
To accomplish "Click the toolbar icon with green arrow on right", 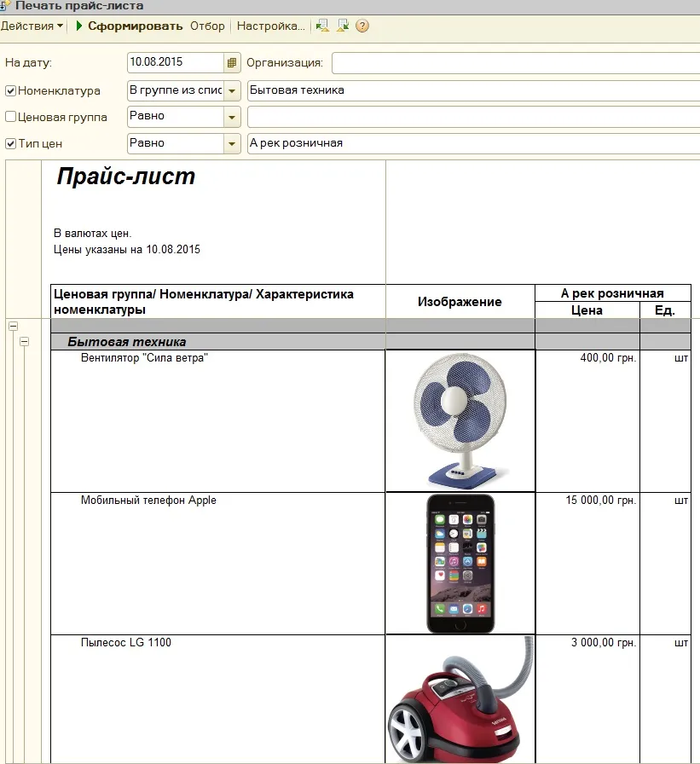I will coord(343,26).
